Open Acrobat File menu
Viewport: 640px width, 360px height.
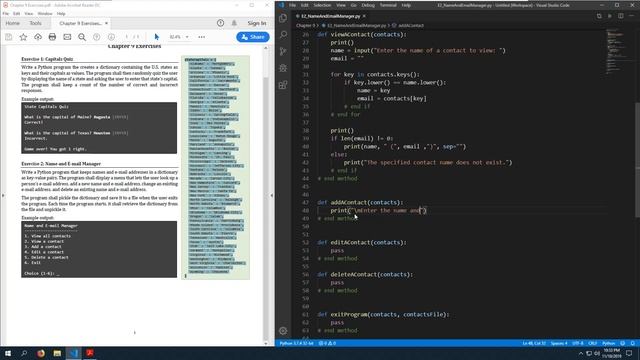(x=6, y=13)
